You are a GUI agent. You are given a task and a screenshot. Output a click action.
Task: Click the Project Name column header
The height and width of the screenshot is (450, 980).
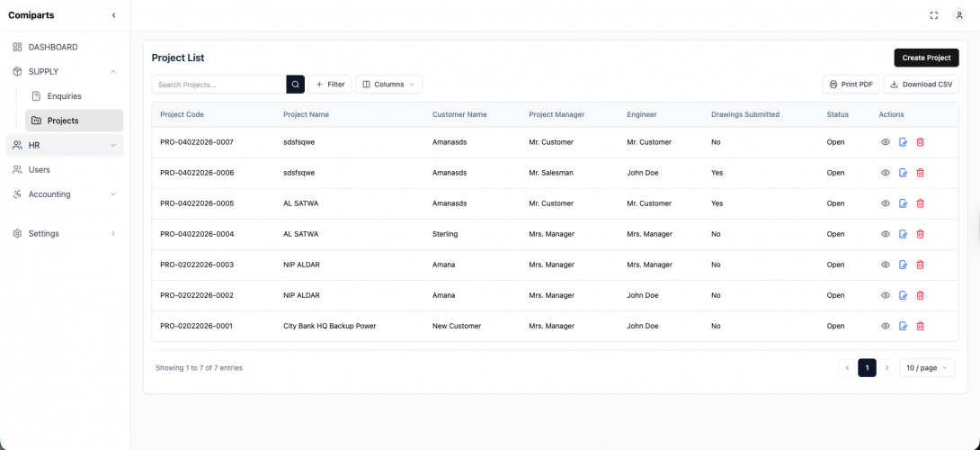[307, 114]
